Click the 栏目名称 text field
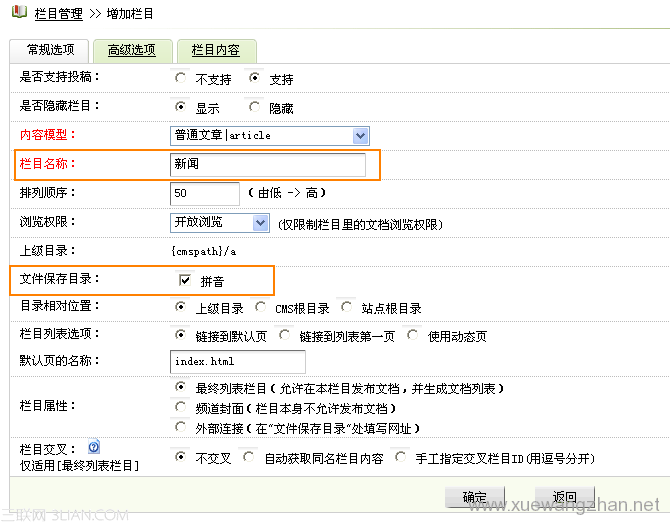Viewport: 670px width, 528px height. 268,164
